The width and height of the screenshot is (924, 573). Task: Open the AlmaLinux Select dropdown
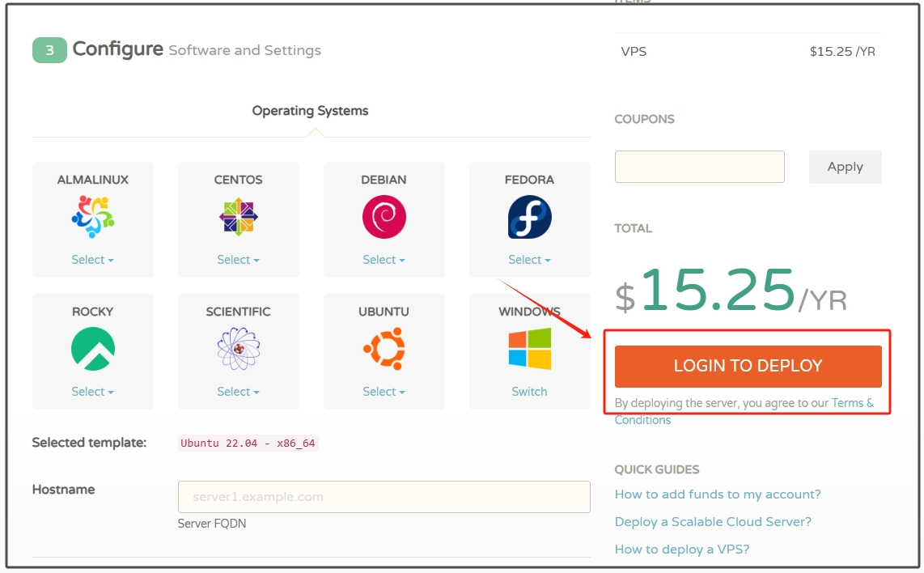coord(92,260)
